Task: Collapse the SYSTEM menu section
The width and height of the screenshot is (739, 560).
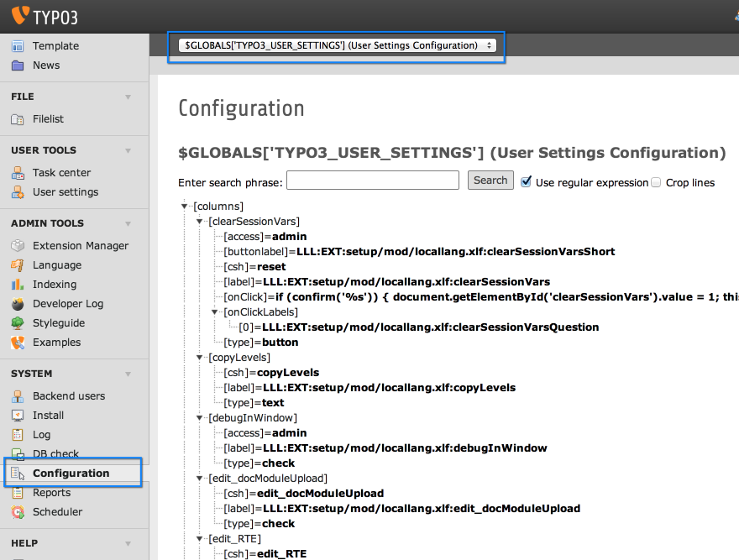Action: (x=128, y=374)
